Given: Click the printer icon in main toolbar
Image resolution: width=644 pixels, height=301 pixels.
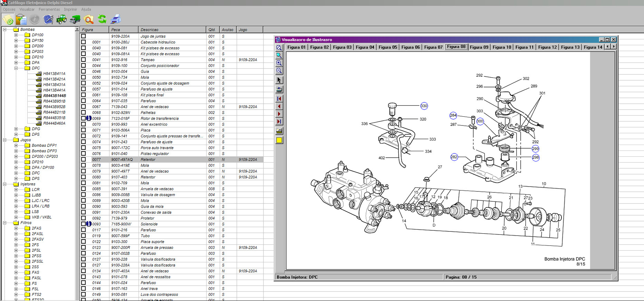Looking at the screenshot, I should tap(116, 19).
